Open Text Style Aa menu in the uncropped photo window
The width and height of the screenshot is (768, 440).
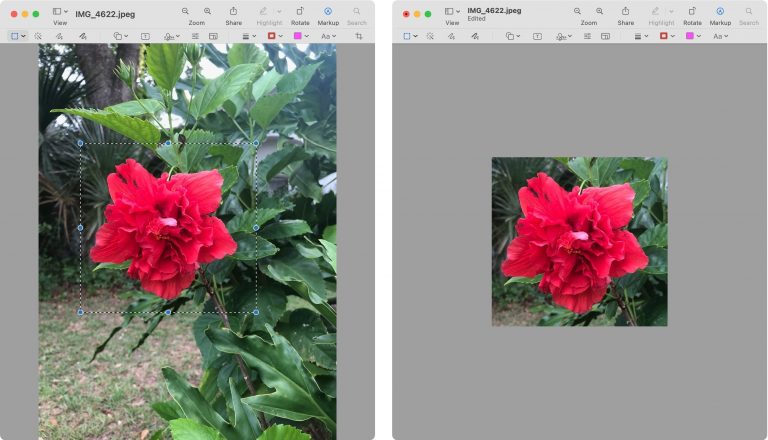click(x=328, y=36)
